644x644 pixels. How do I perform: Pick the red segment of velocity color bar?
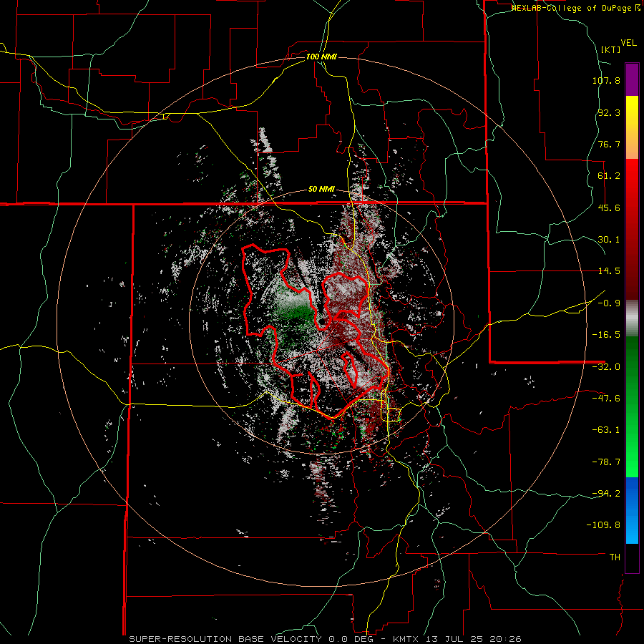(632, 229)
